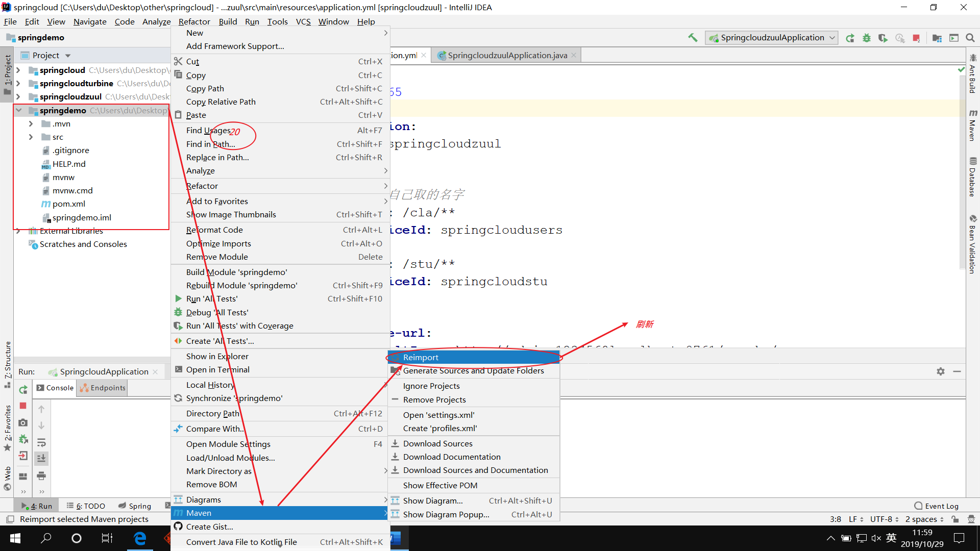Expand the .mvn folder
Screen dimensions: 980x551
point(31,123)
